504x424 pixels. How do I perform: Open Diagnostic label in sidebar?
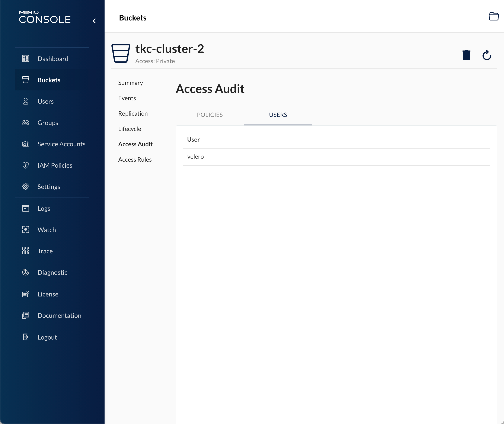52,272
